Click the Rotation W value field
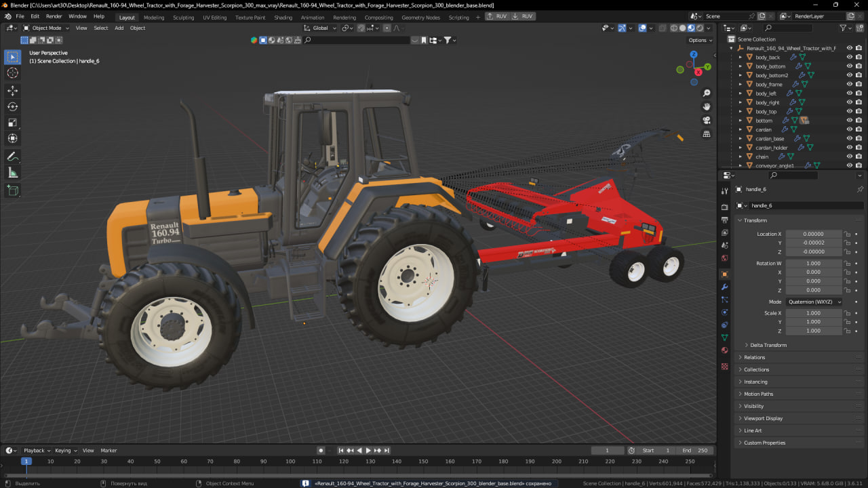The width and height of the screenshot is (868, 488). coord(814,263)
